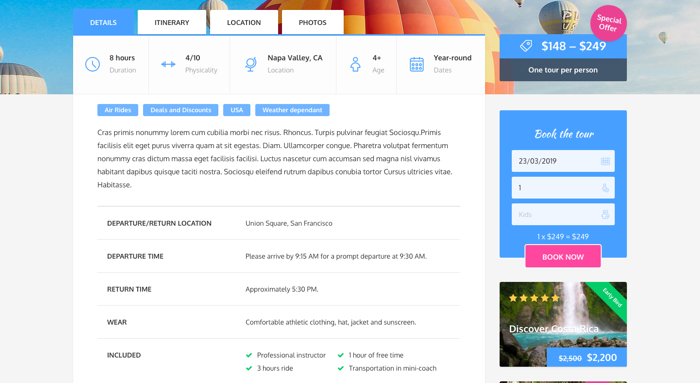Click the 'Return Time' row label
This screenshot has width=700, height=383.
[x=129, y=289]
